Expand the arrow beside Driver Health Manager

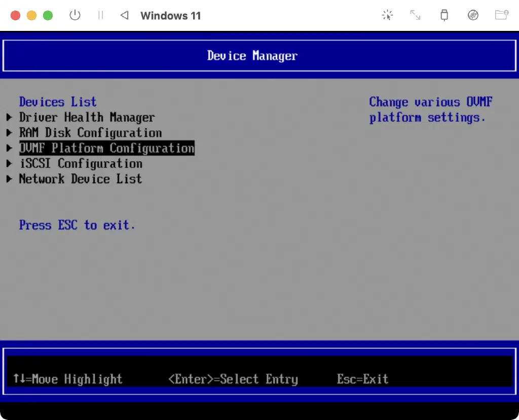9,118
